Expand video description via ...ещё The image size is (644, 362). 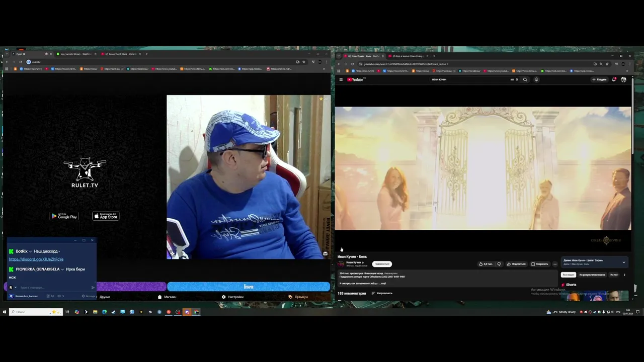(x=383, y=284)
